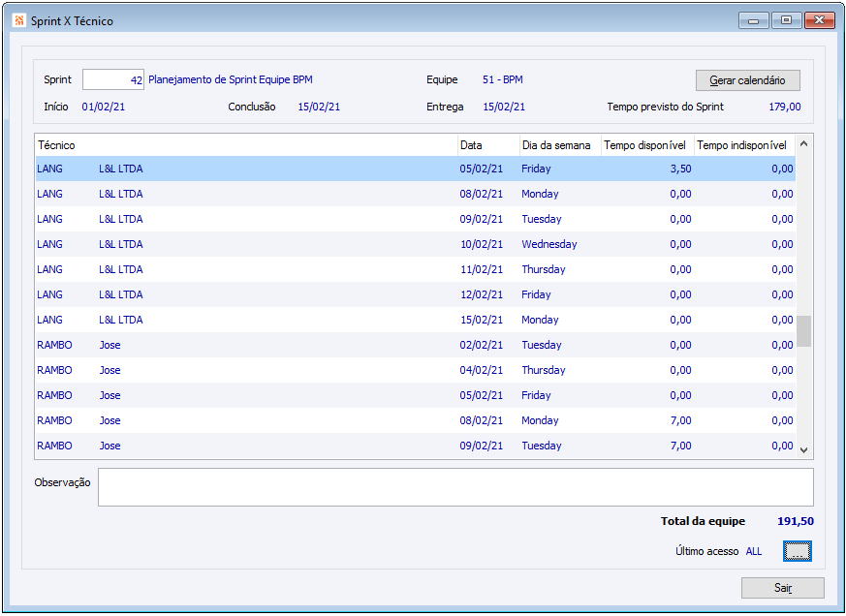
Task: Click Friday in the RAMBO 05/02/21 row
Action: click(x=536, y=395)
